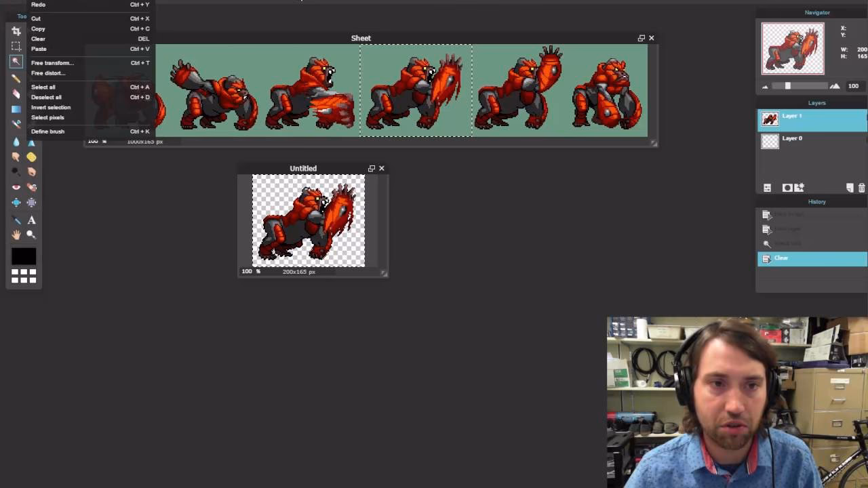Image resolution: width=868 pixels, height=488 pixels.
Task: Select the Hand pan tool
Action: [16, 235]
